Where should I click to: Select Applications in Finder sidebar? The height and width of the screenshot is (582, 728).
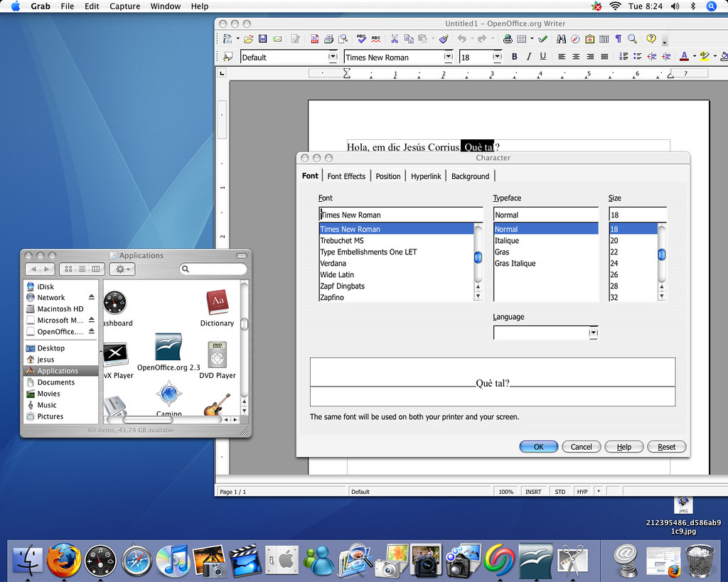click(x=60, y=371)
